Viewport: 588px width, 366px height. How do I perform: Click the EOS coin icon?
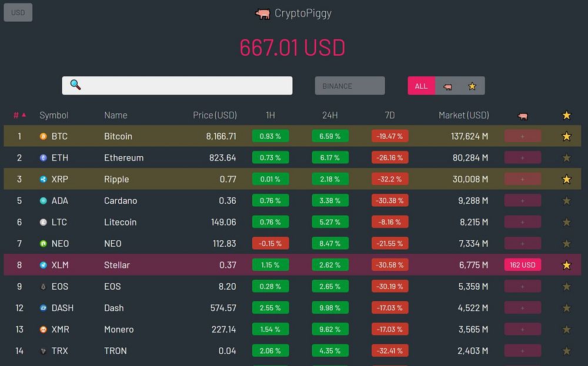coord(44,287)
